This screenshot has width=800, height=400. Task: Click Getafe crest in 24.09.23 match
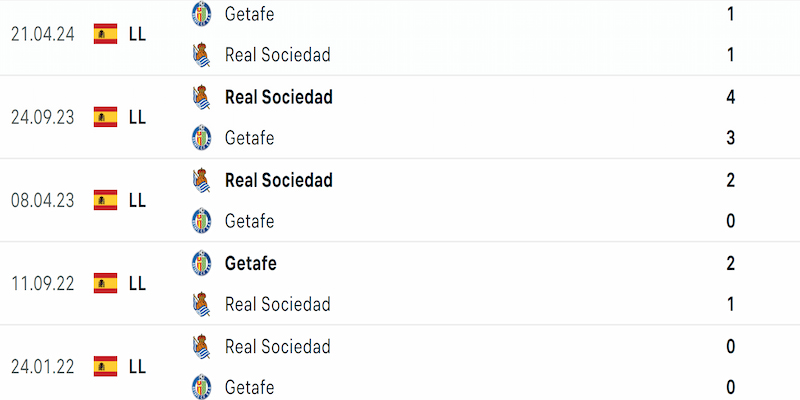click(202, 138)
